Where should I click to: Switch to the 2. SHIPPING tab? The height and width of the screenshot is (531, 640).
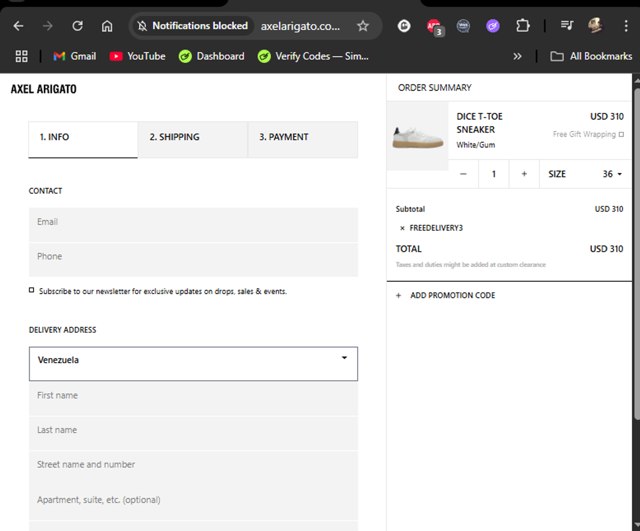193,139
